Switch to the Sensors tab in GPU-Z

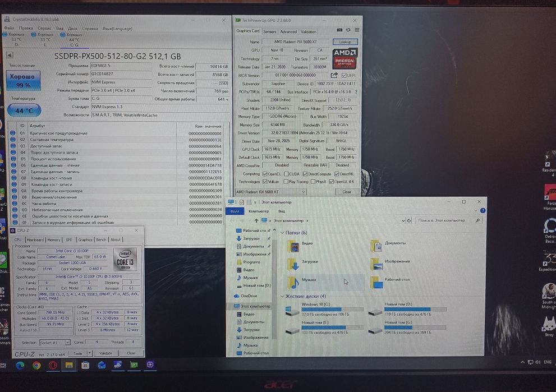tap(269, 31)
